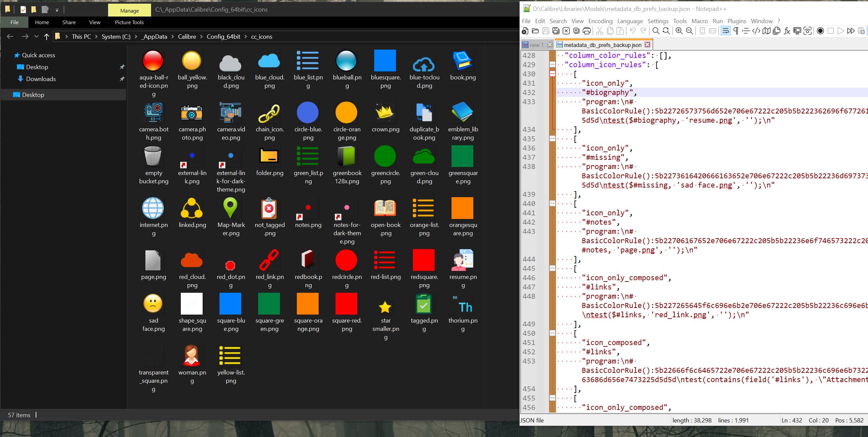Click the Print icon in Notepad++ toolbar
The width and height of the screenshot is (868, 437).
(x=587, y=31)
